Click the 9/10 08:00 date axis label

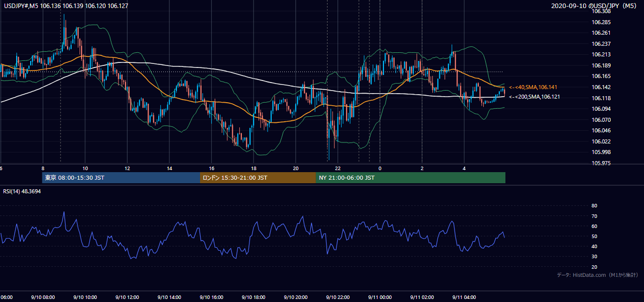tap(42, 297)
